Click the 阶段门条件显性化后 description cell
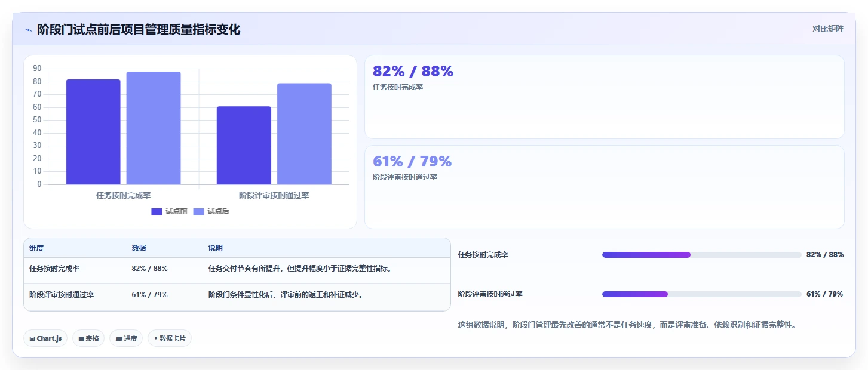This screenshot has width=868, height=370. tap(286, 295)
